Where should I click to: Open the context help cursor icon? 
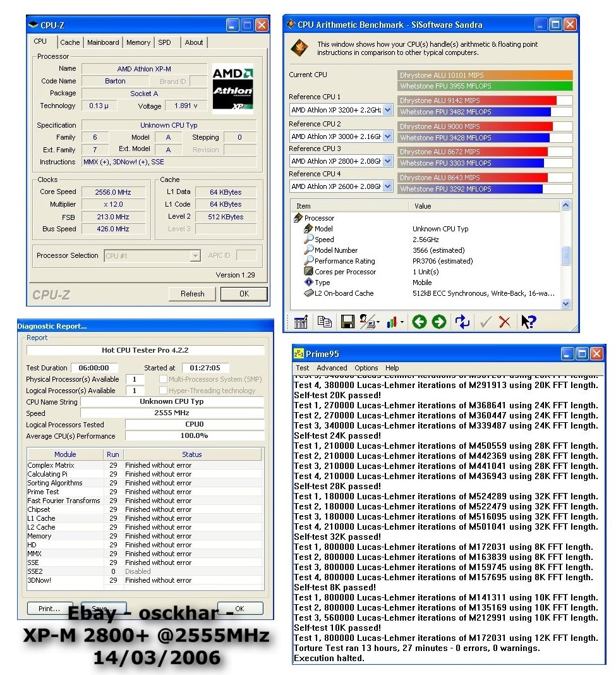click(528, 322)
